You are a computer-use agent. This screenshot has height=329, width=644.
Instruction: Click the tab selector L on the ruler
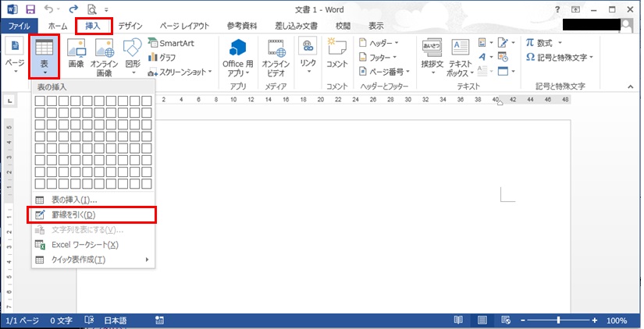pyautogui.click(x=10, y=100)
